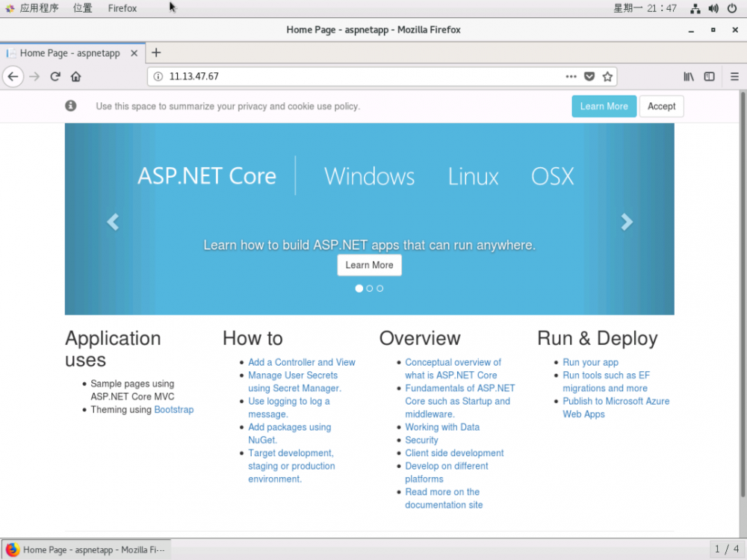Open the volume speaker icon
The width and height of the screenshot is (747, 560).
pos(713,8)
